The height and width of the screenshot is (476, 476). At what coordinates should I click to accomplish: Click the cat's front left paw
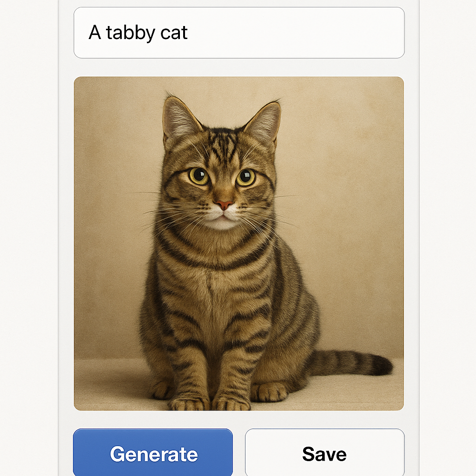pyautogui.click(x=188, y=402)
